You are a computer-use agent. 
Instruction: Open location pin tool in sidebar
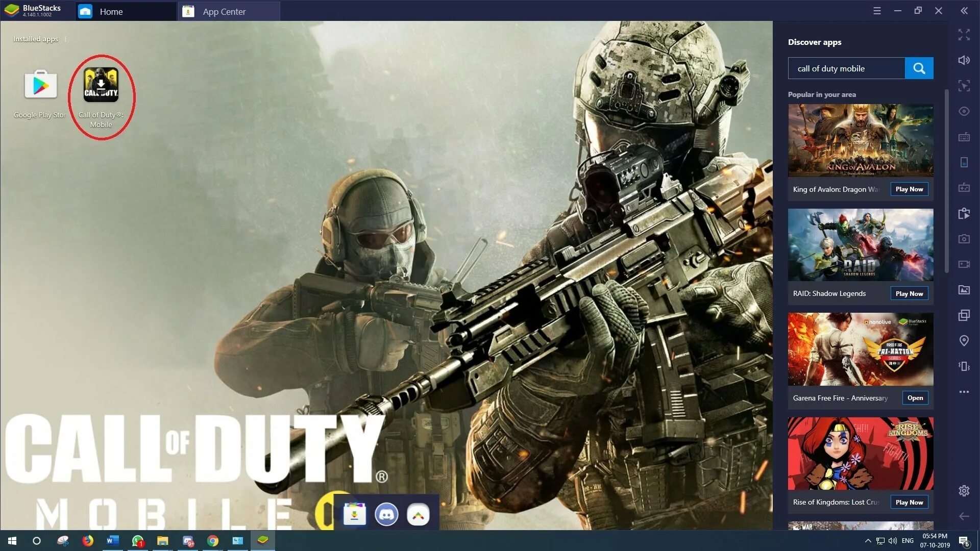[x=964, y=341]
